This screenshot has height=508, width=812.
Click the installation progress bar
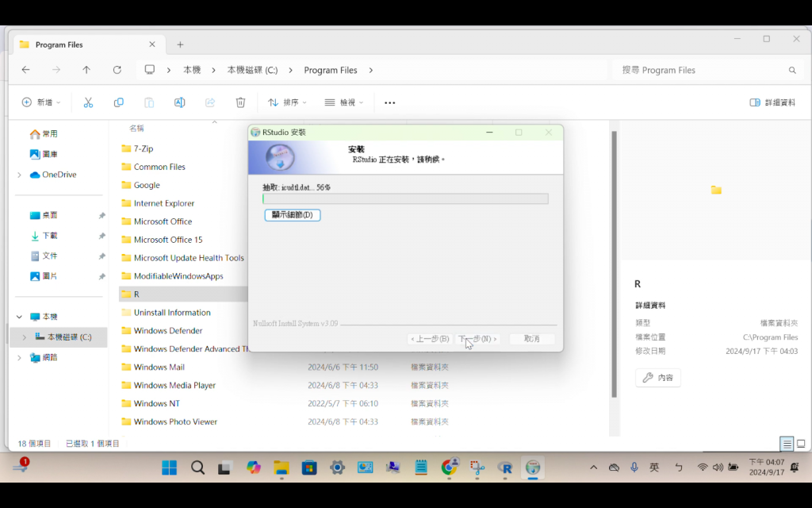[x=405, y=198]
